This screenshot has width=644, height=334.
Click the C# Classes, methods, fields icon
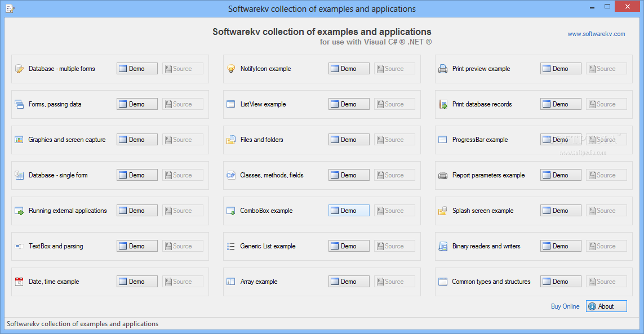coord(231,175)
